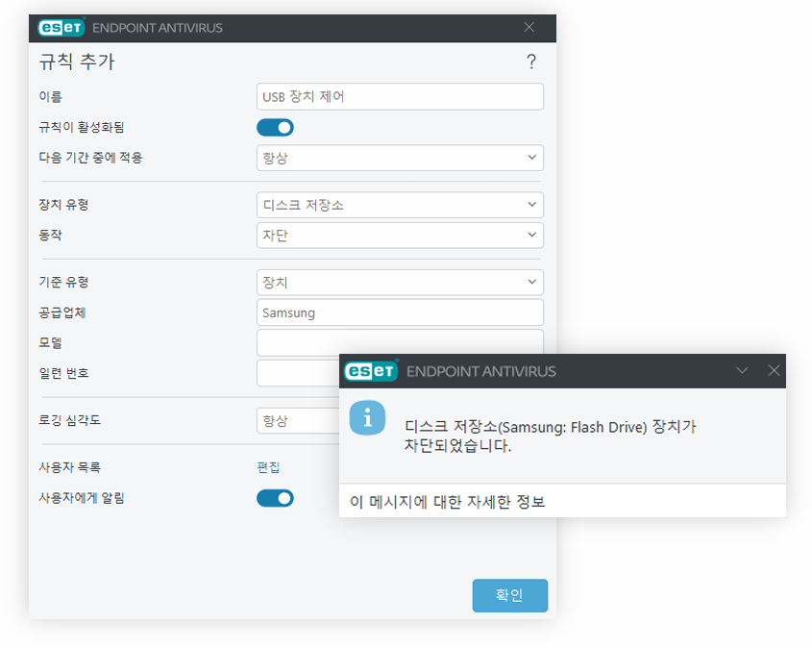Click the ESET logo in the notification popup
Image resolution: width=812 pixels, height=649 pixels.
tap(371, 371)
